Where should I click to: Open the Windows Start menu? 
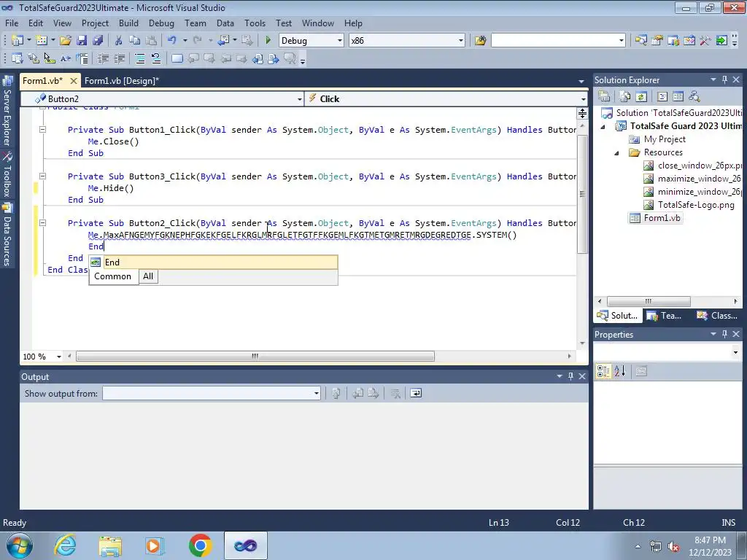(20, 545)
